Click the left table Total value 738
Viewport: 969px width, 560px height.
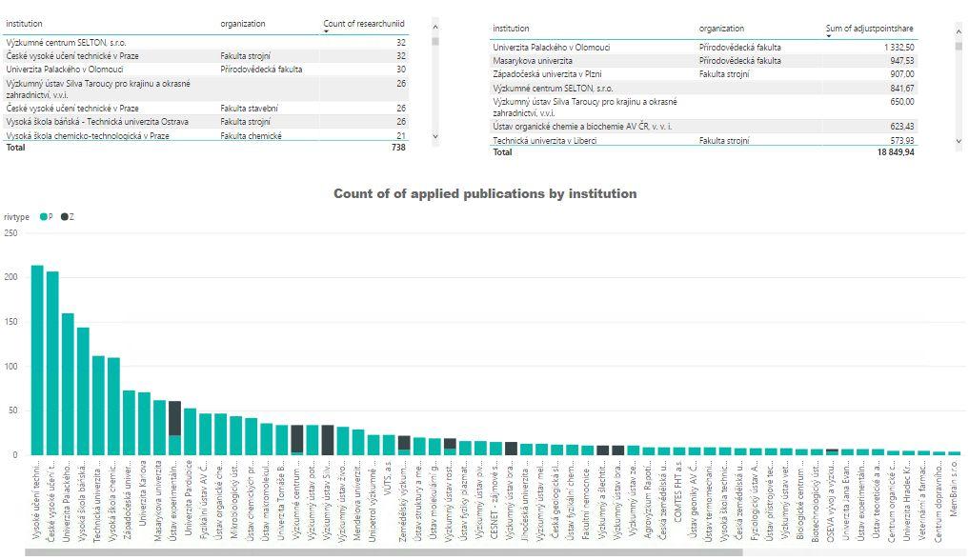[398, 148]
